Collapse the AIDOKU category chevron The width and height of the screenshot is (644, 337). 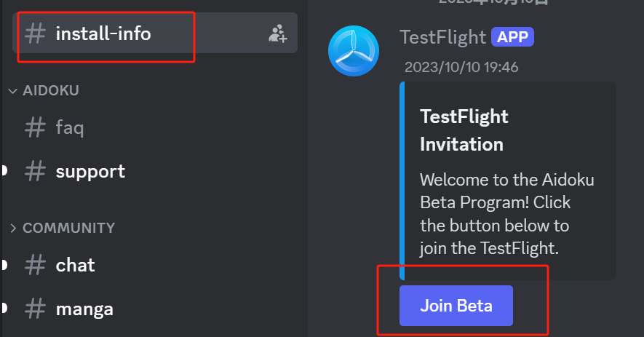[12, 91]
